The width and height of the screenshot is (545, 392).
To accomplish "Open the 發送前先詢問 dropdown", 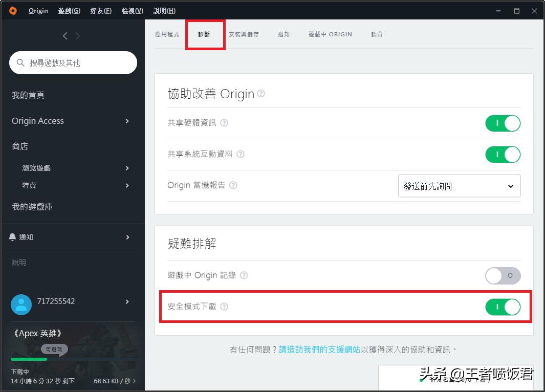I will 459,186.
